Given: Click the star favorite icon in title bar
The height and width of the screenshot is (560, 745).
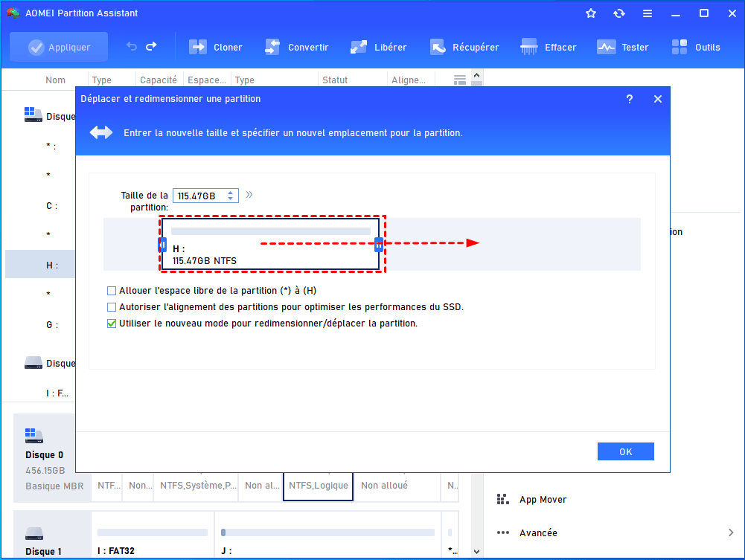Looking at the screenshot, I should [591, 13].
